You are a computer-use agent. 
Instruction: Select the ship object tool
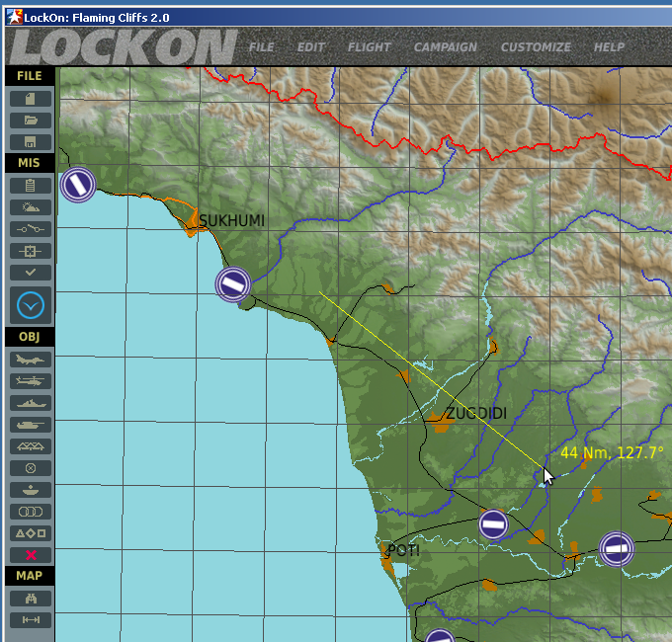(31, 403)
